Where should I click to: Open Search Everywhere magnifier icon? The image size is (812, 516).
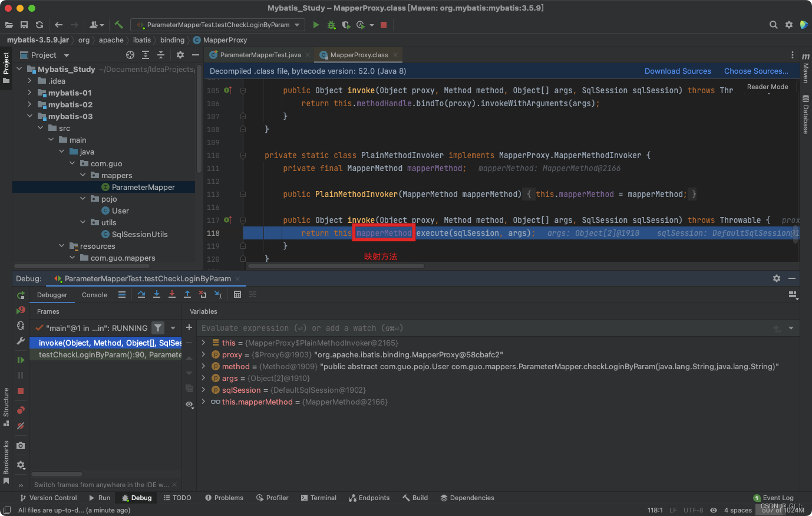click(774, 25)
